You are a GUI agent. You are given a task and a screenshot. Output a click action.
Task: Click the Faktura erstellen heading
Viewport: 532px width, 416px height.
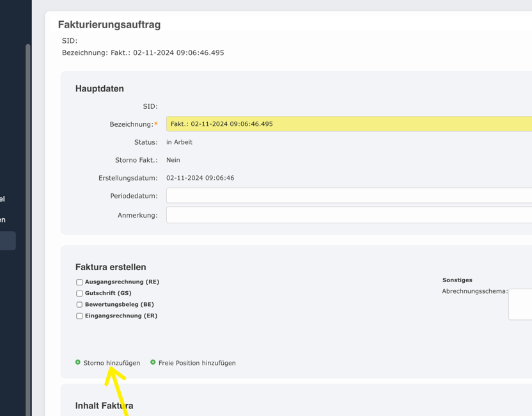point(111,267)
